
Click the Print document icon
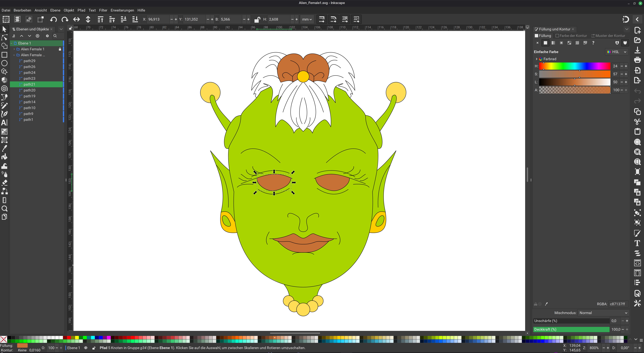pyautogui.click(x=638, y=60)
